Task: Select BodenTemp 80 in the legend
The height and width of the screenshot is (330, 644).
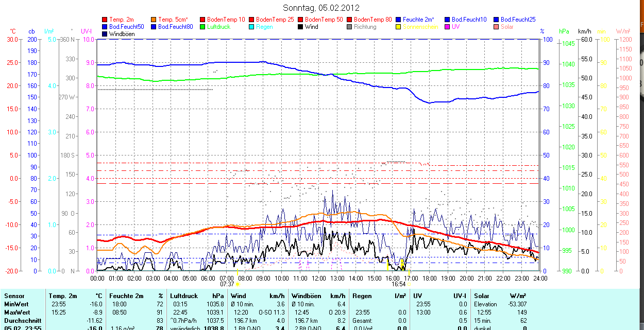Action: click(x=372, y=20)
